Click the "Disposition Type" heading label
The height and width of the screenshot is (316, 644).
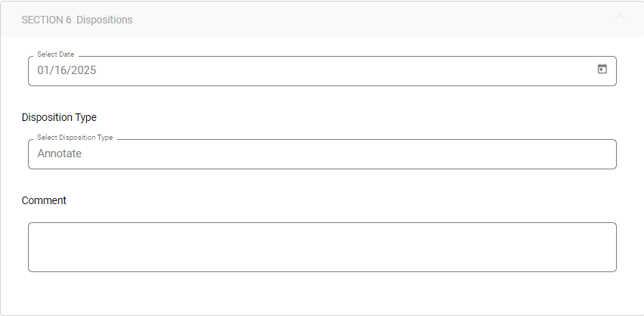(x=59, y=117)
